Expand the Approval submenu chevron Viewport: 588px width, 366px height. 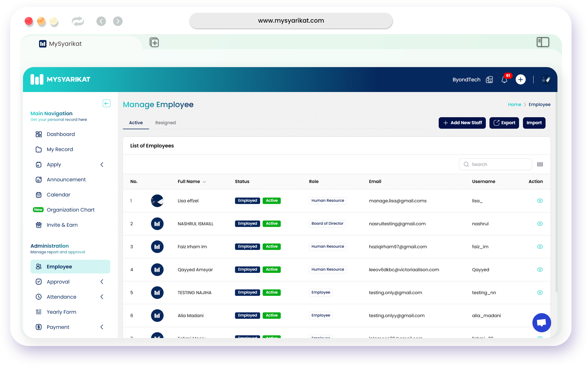coord(102,282)
